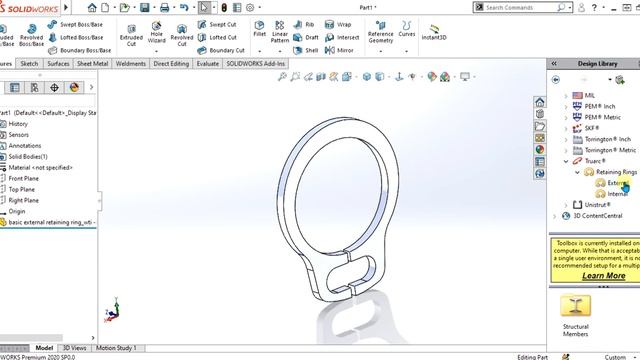This screenshot has width=640, height=360.
Task: Click the Rebuild traffic light icon
Action: click(224, 7)
